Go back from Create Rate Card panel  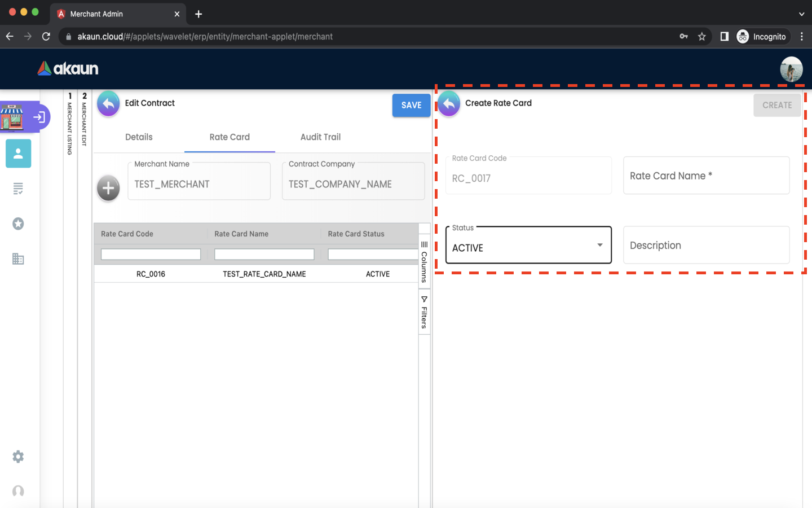click(449, 104)
